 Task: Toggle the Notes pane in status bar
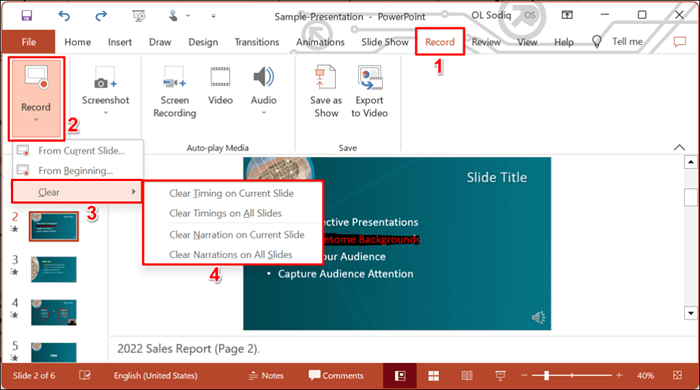coord(266,376)
